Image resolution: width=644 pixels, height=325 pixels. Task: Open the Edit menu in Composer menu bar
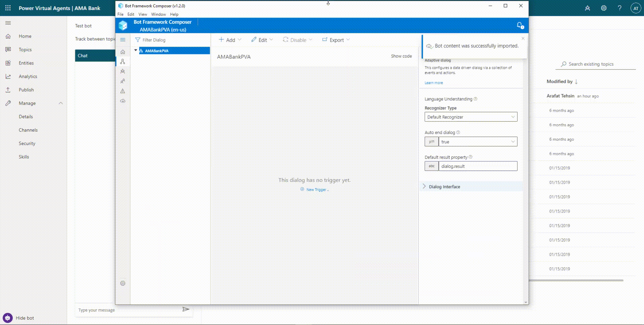(130, 14)
